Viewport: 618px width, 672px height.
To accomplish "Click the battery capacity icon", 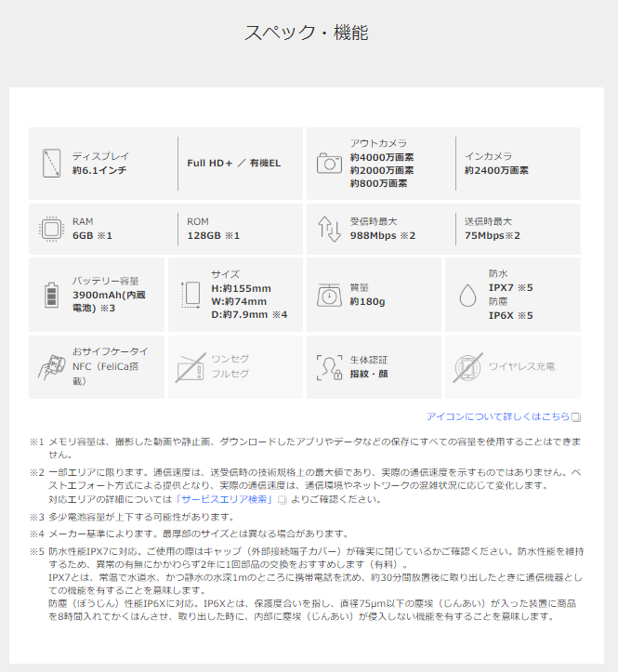I will coord(51,295).
